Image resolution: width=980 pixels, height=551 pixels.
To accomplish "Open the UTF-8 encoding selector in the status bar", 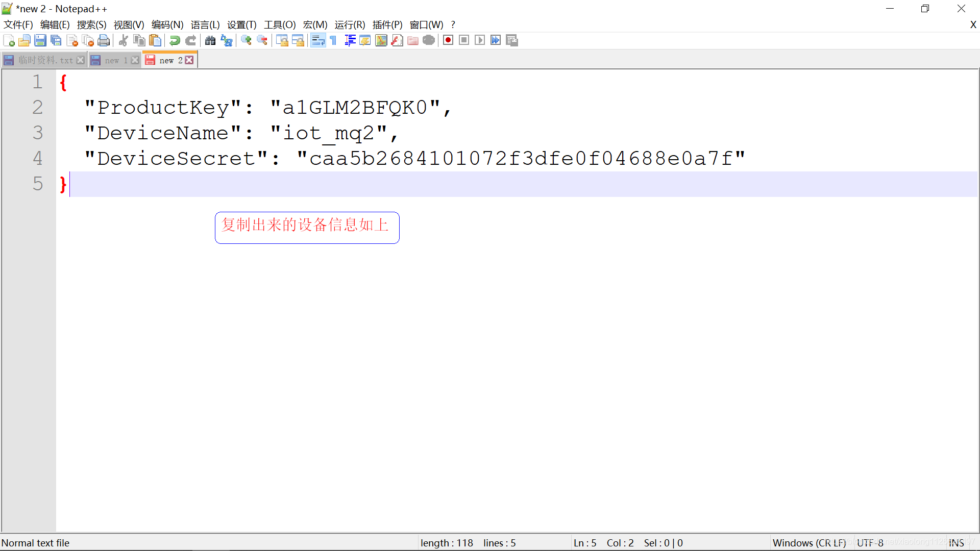I will pos(870,543).
